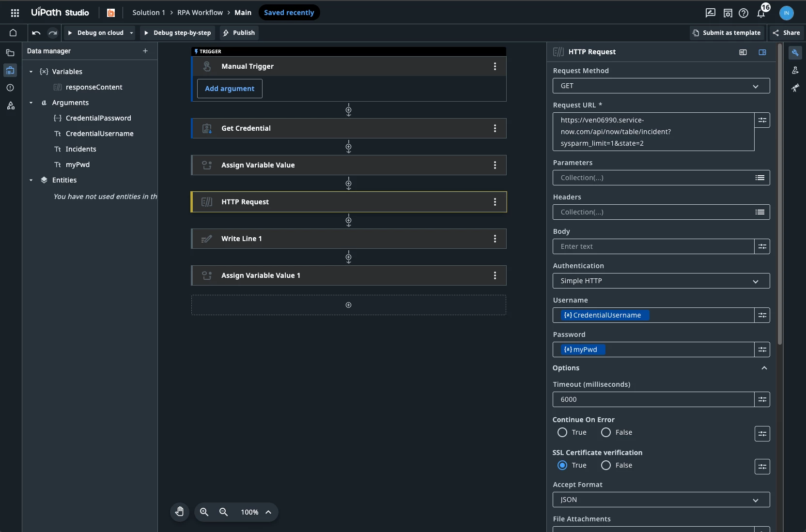Click Debug step-by-step button
The width and height of the screenshot is (806, 532).
(178, 33)
